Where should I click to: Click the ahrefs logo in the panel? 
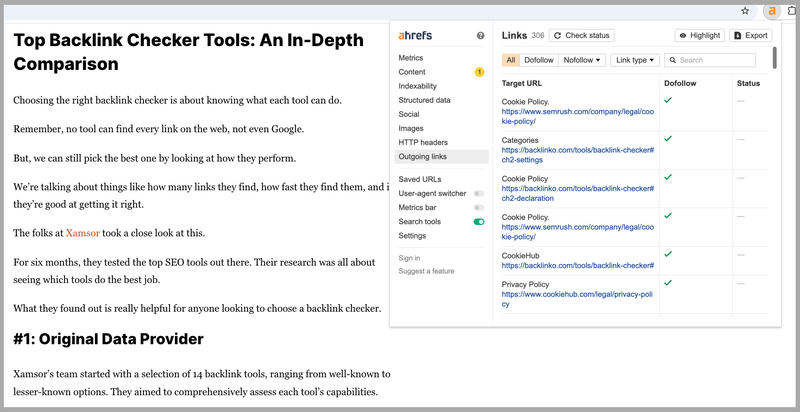click(x=415, y=35)
